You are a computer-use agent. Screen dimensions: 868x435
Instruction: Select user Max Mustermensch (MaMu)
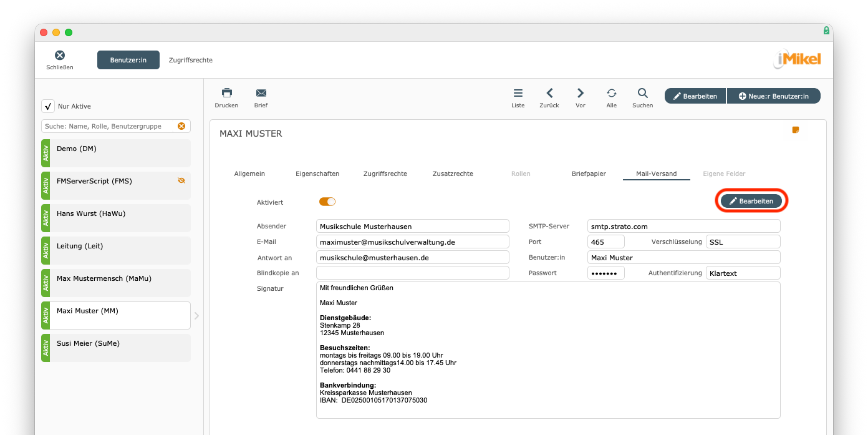(x=116, y=283)
